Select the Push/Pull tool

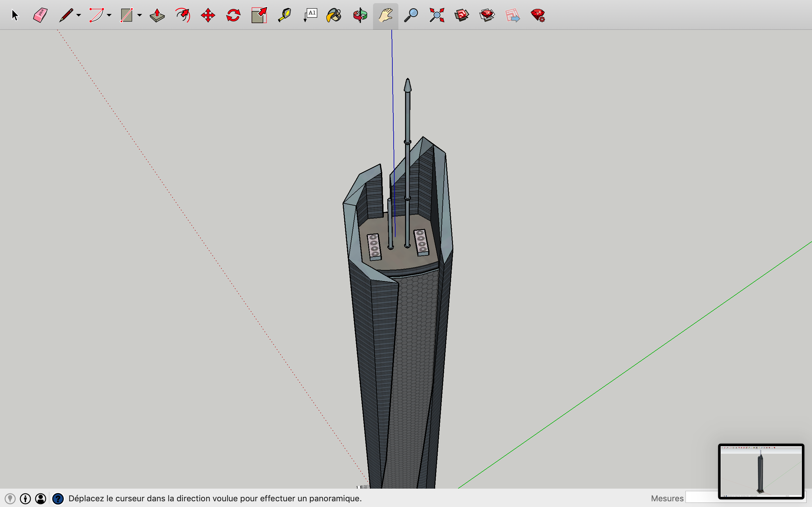pyautogui.click(x=157, y=15)
